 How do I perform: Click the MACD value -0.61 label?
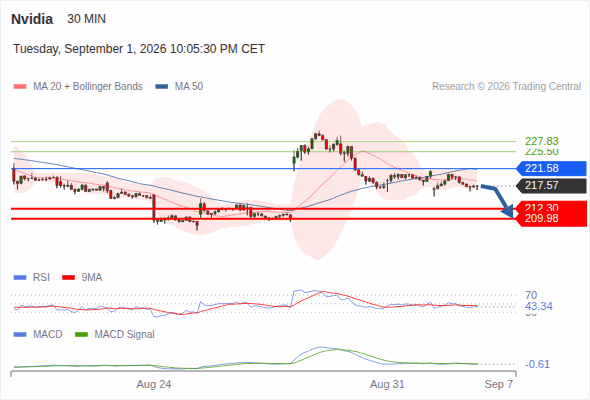point(537,364)
